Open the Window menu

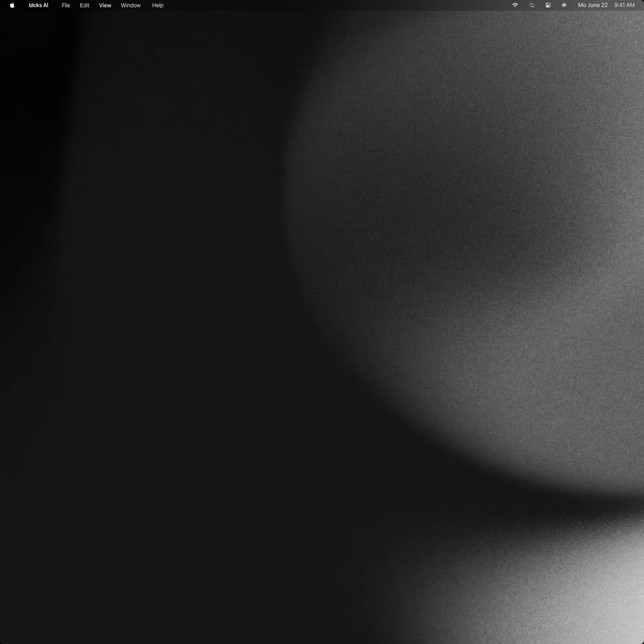130,5
